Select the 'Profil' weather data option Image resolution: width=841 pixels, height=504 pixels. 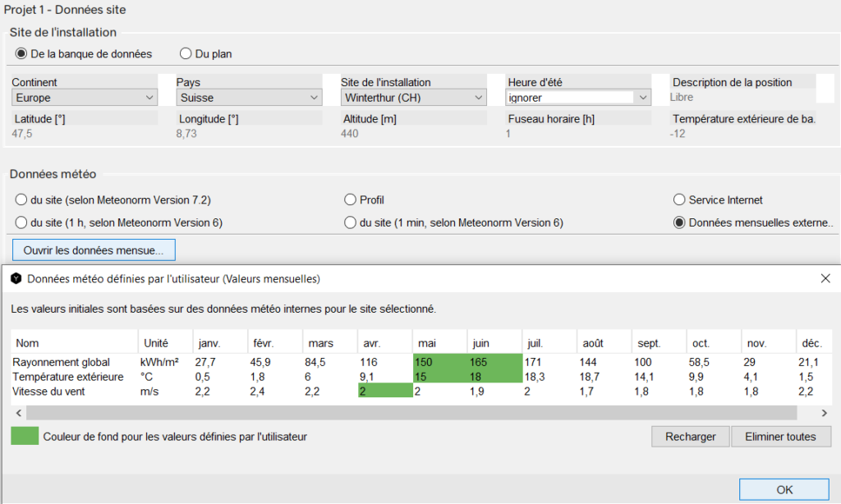pos(350,199)
